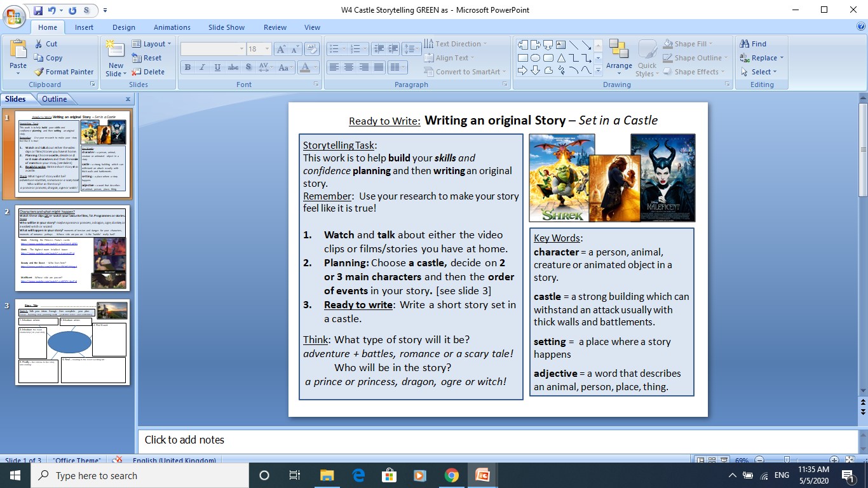Decrease the font size

295,49
